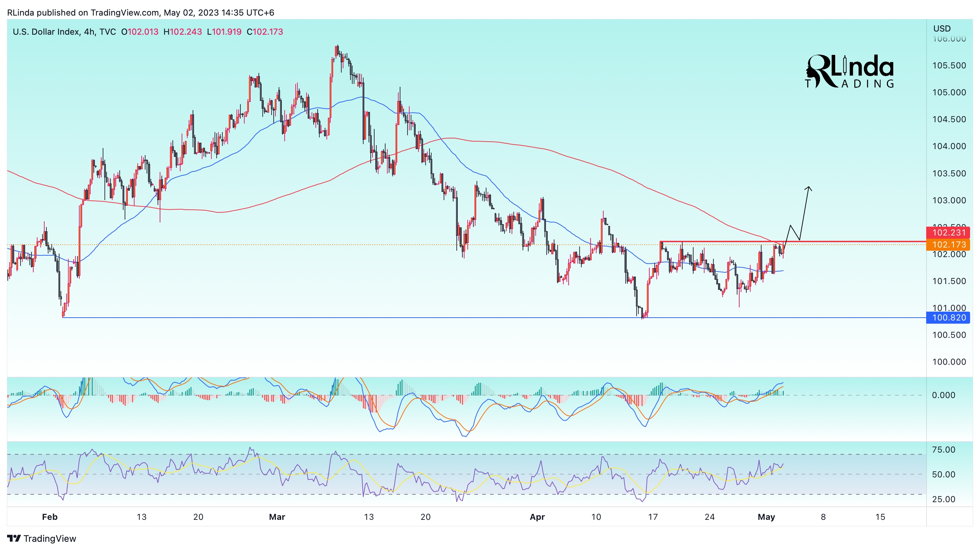Viewport: 980px width, 551px height.
Task: Click the 104.000 price axis tick
Action: click(x=949, y=146)
